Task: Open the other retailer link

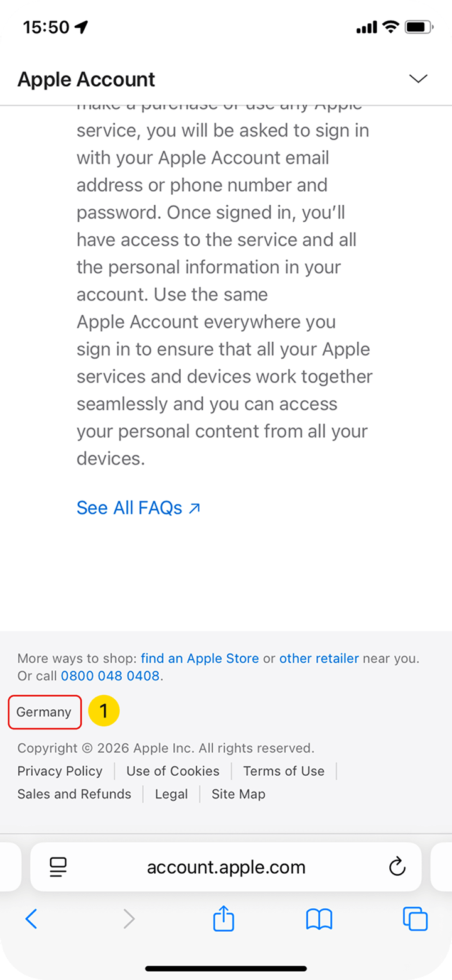Action: click(319, 658)
